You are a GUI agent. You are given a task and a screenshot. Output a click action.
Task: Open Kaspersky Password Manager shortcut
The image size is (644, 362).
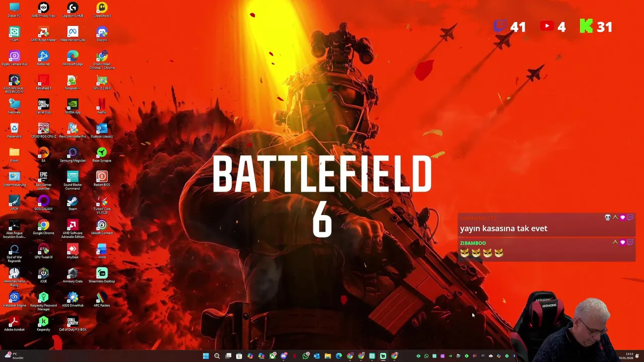click(x=43, y=301)
